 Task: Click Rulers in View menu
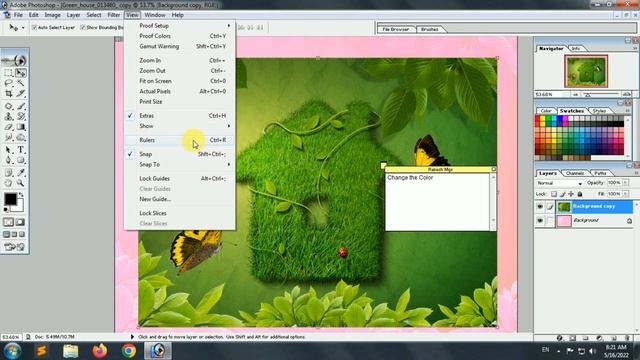tap(180, 140)
